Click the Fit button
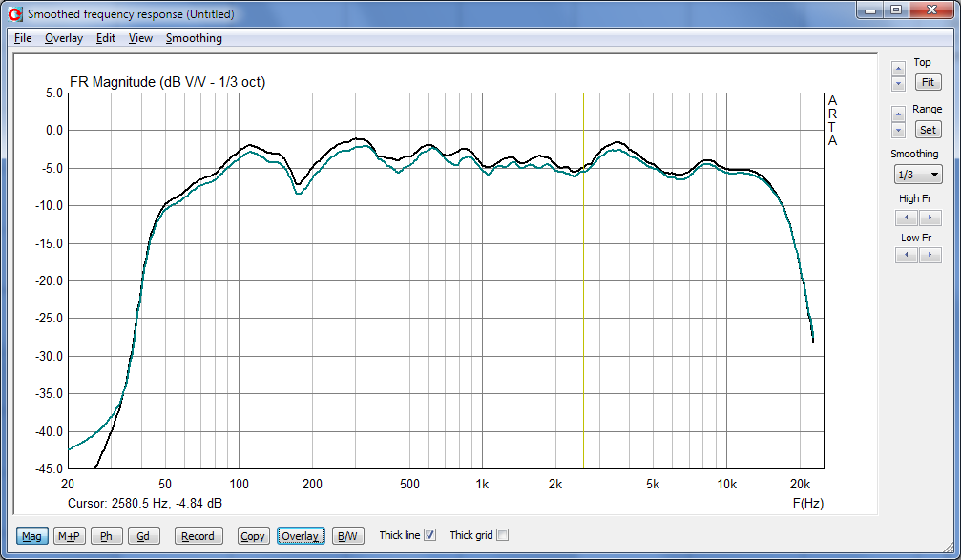The height and width of the screenshot is (560, 961). (928, 82)
